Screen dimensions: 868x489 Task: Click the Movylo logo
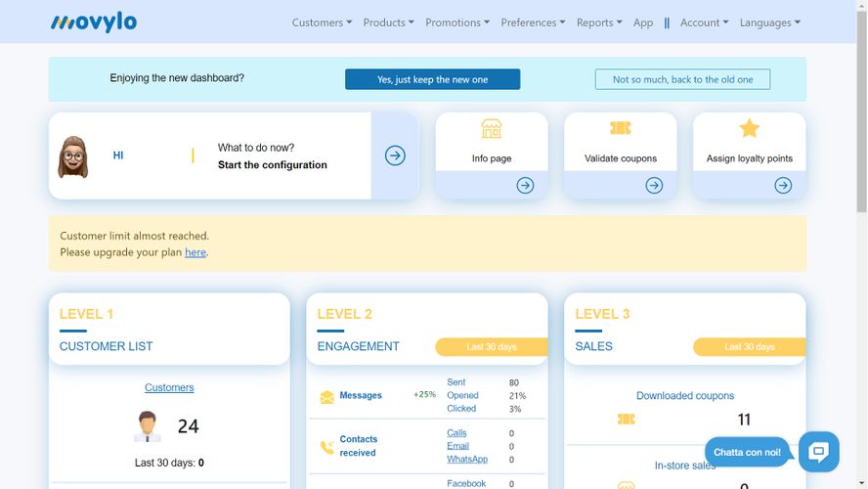[x=94, y=22]
